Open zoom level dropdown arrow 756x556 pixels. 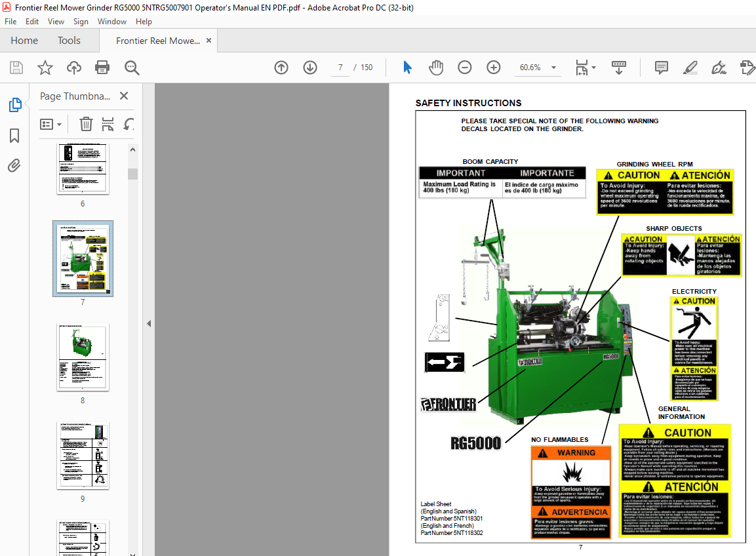point(553,68)
